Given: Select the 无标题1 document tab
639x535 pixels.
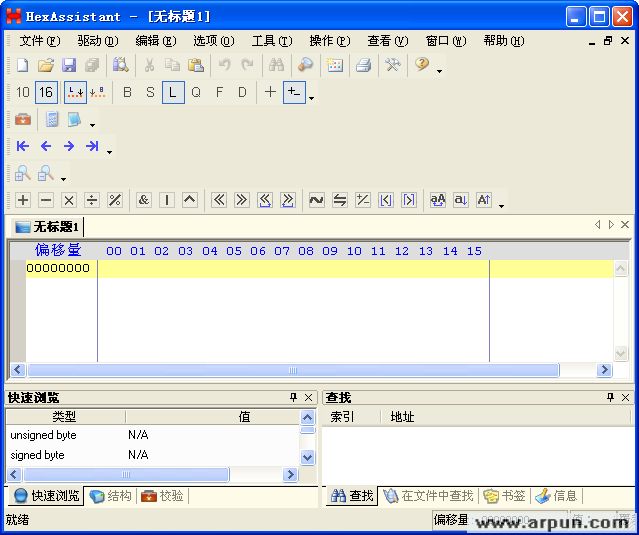Looking at the screenshot, I should 47,227.
